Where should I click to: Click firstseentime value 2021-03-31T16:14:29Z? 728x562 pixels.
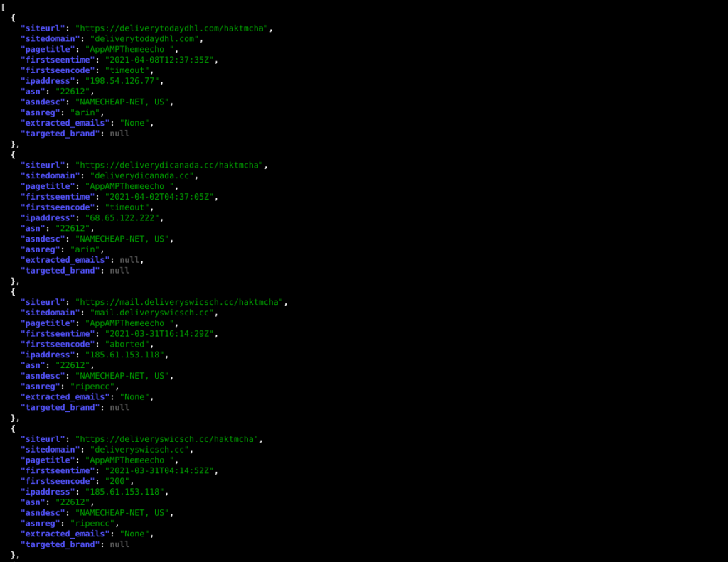[159, 334]
